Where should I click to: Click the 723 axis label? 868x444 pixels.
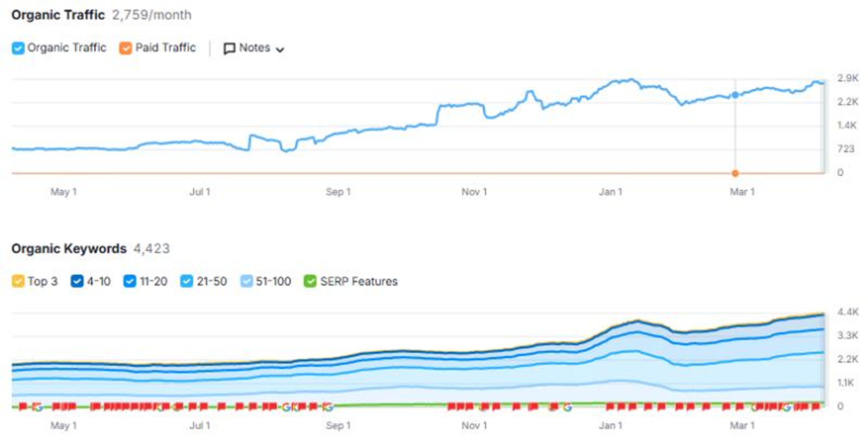[x=846, y=149]
